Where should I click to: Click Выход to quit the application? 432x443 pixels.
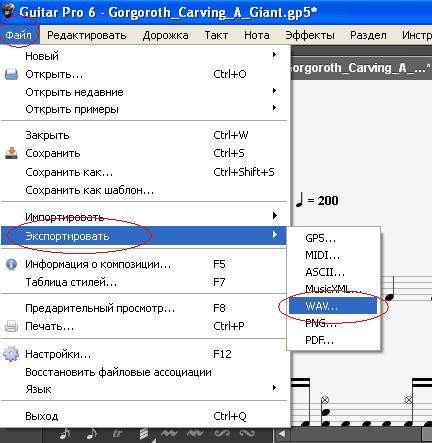(x=42, y=416)
